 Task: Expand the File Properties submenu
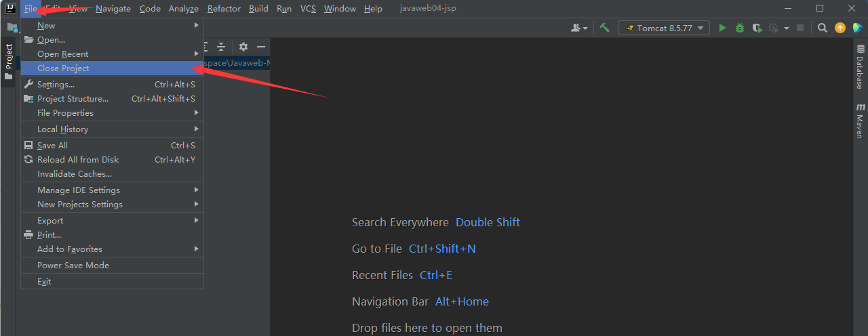coord(112,112)
